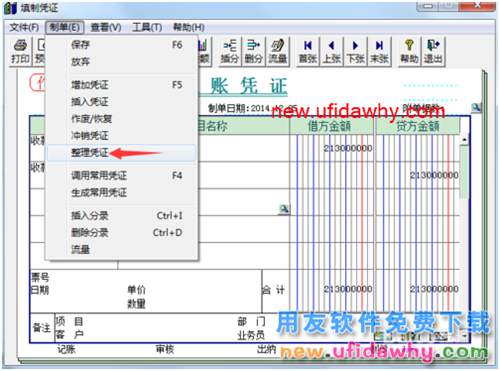Select 增加凭证 menu entry
The width and height of the screenshot is (500, 371).
click(122, 85)
